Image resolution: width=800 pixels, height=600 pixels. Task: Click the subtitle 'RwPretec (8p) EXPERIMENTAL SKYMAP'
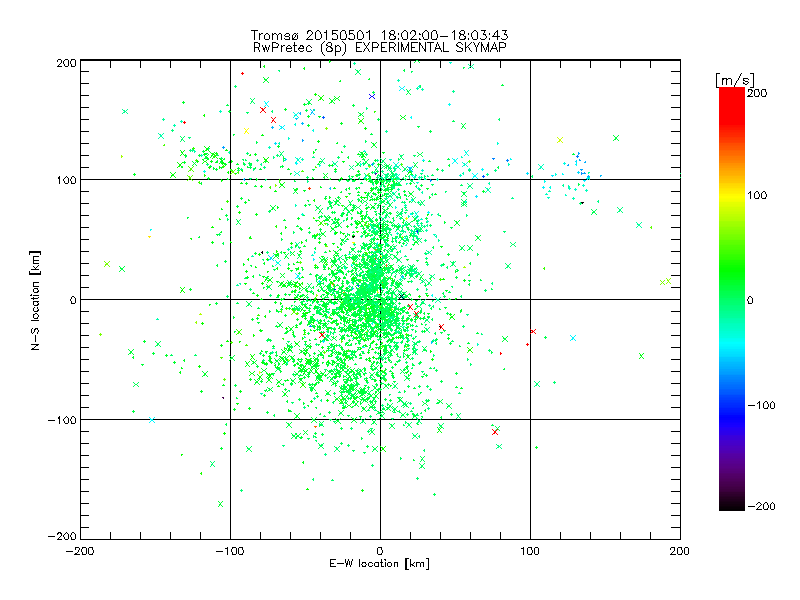point(379,48)
